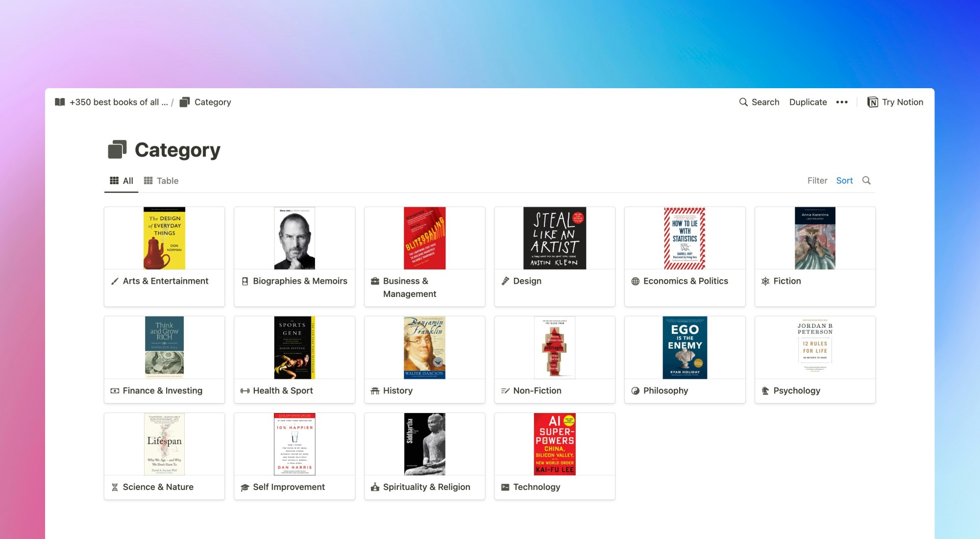Click the database search magnifier beside Sort
Viewport: 980px width, 539px height.
tap(866, 180)
